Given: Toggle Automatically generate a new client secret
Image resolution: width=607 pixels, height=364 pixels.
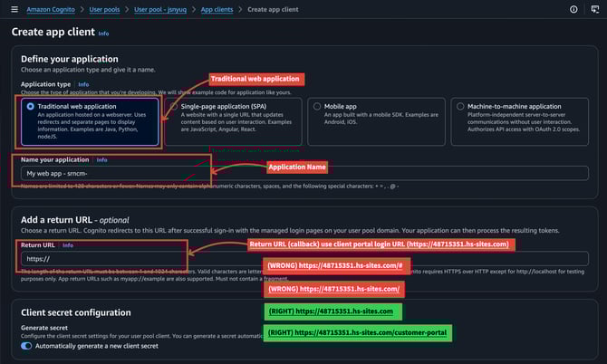Looking at the screenshot, I should [x=26, y=346].
